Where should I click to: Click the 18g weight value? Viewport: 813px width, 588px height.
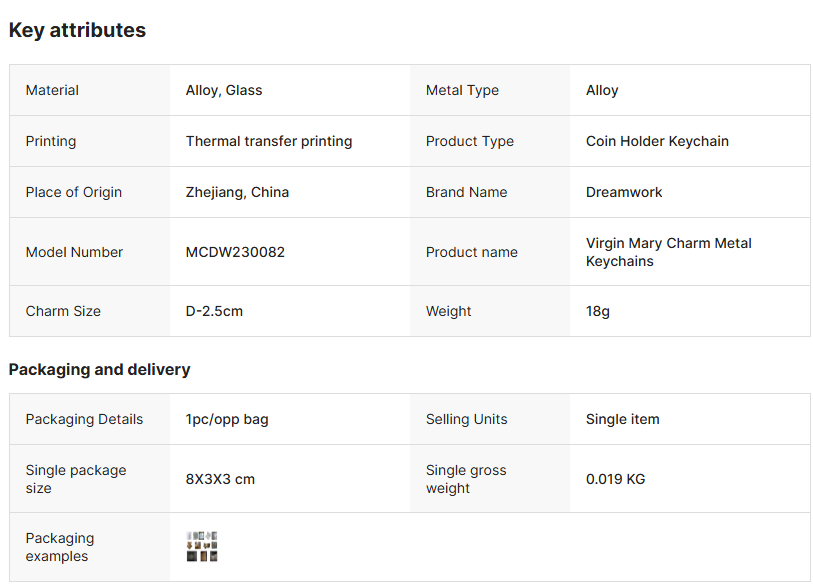598,311
